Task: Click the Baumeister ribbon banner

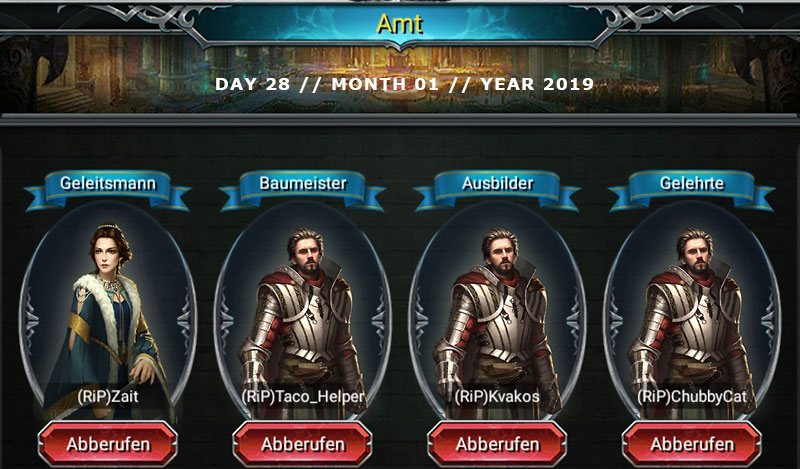Action: point(303,190)
